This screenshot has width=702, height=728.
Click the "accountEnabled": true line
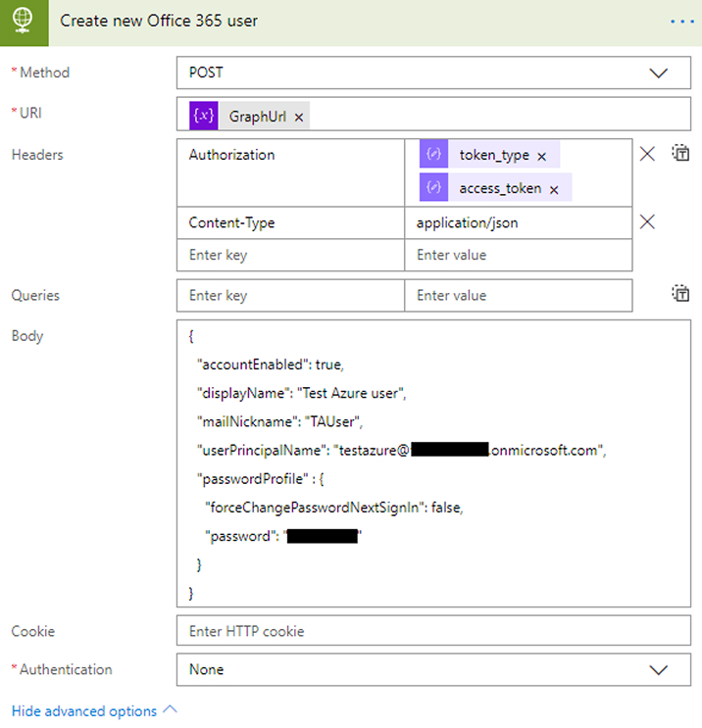pos(270,364)
